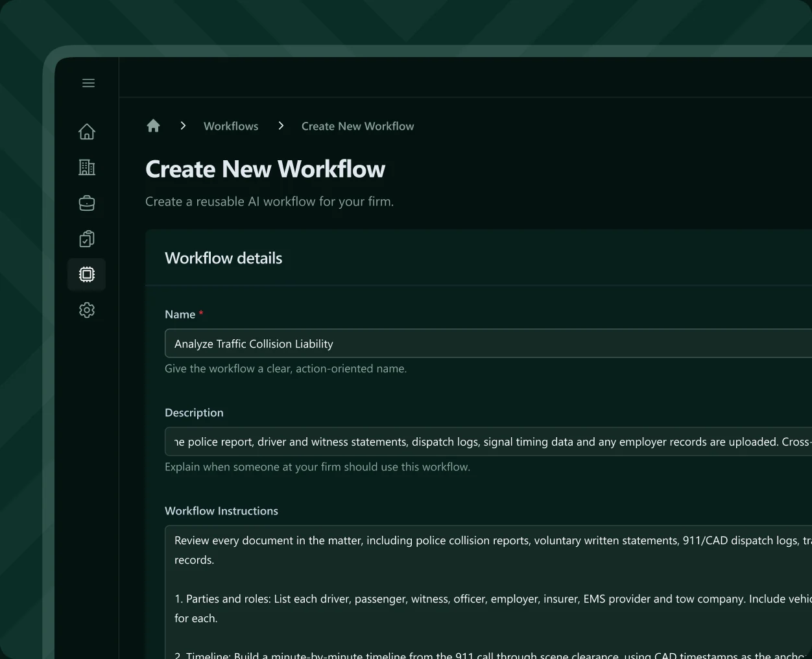Open Settings via the sidebar gear icon
The image size is (812, 659).
(x=87, y=310)
